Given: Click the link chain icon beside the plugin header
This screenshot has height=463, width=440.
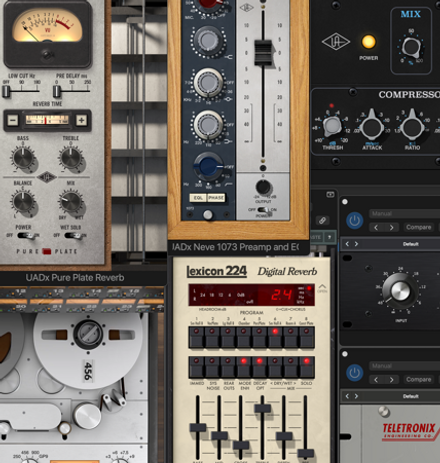Looking at the screenshot, I should click(x=322, y=220).
